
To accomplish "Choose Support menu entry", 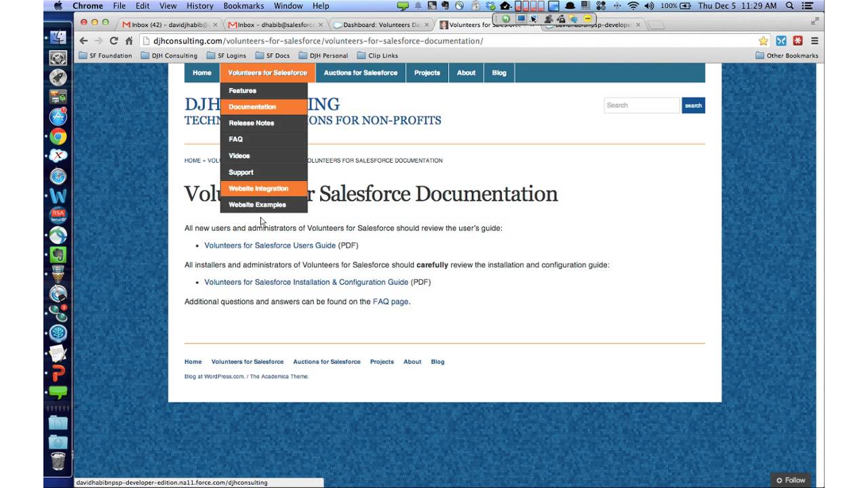I will point(264,172).
